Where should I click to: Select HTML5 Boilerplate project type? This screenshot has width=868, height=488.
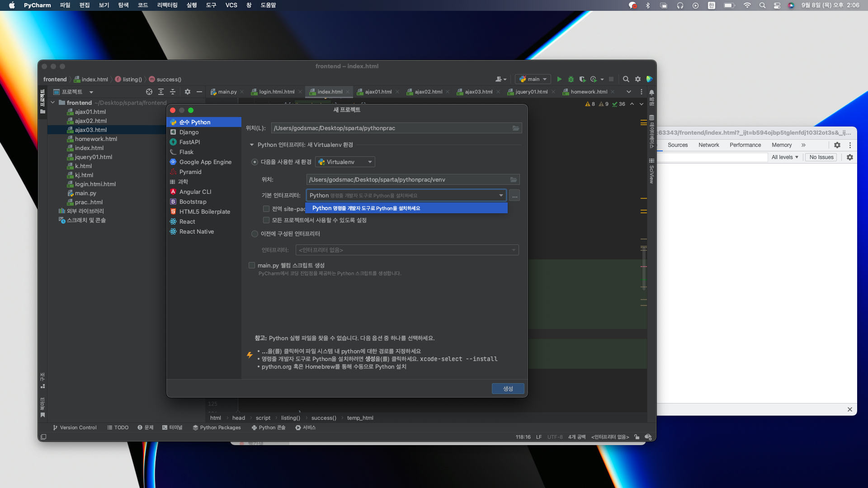(204, 212)
